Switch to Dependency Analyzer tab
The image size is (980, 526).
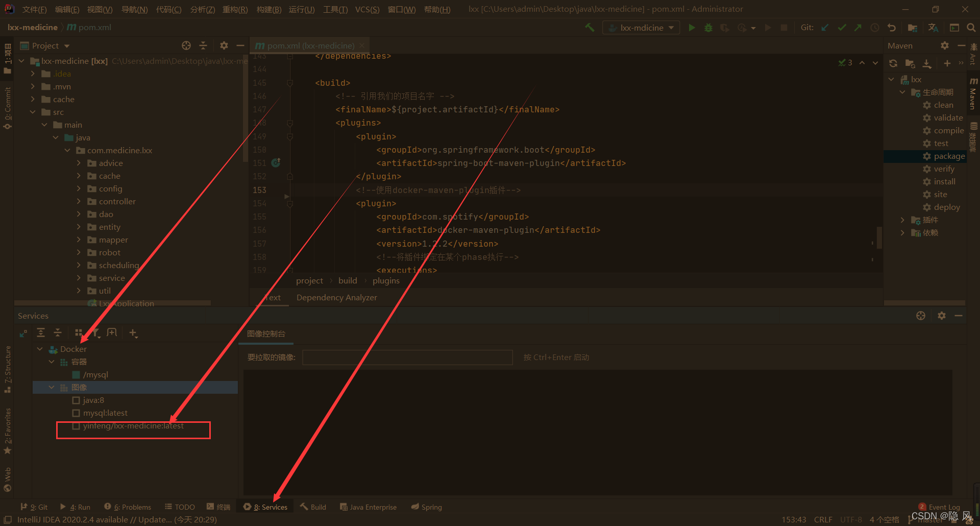pyautogui.click(x=337, y=297)
